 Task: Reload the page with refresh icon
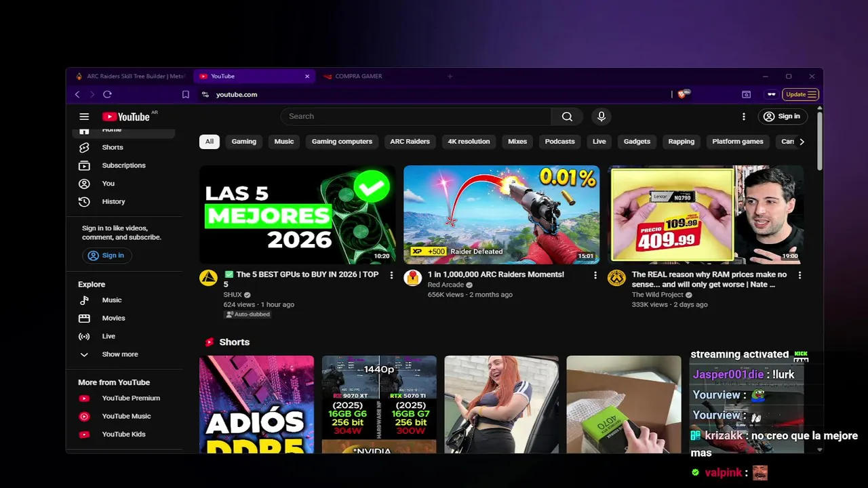(x=107, y=94)
